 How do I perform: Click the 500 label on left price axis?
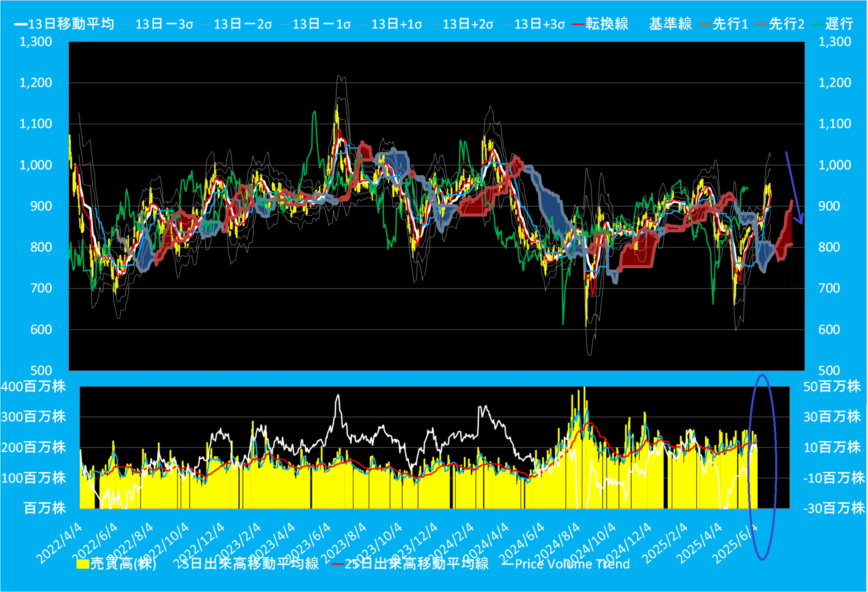(41, 371)
